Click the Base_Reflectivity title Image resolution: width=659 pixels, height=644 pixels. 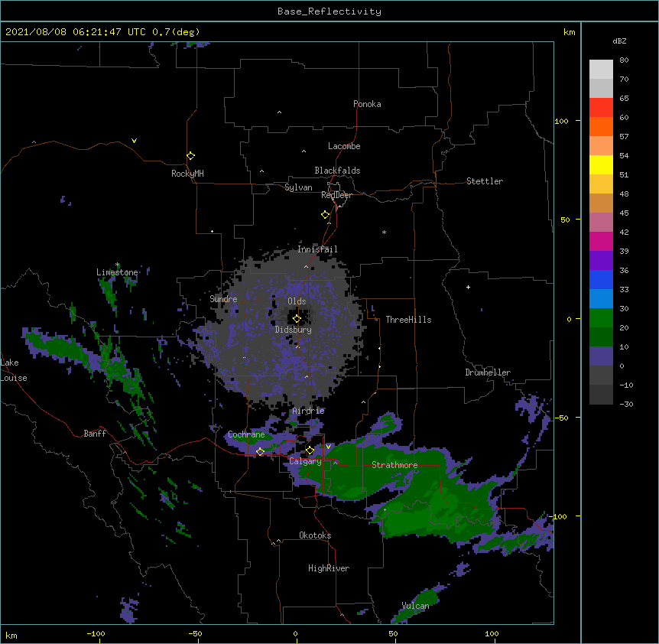tap(329, 11)
